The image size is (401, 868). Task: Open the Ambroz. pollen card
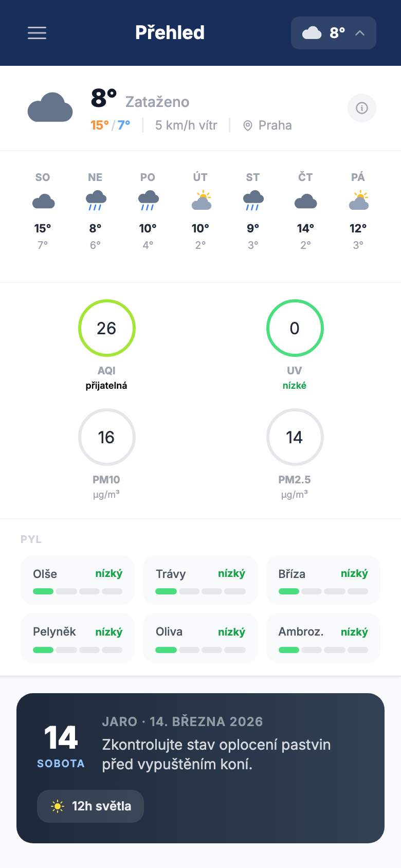pos(323,638)
